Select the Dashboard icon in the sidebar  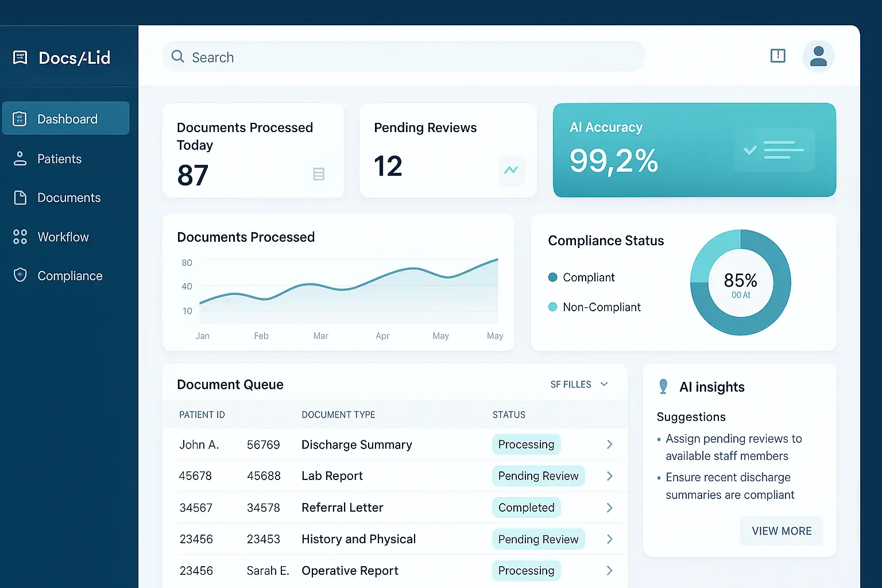pyautogui.click(x=20, y=118)
